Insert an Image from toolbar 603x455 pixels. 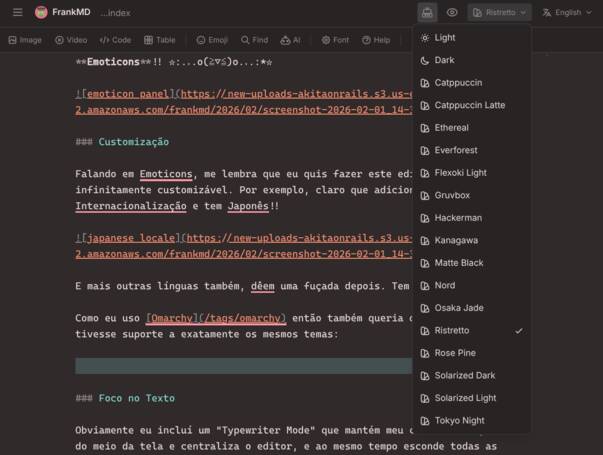pyautogui.click(x=25, y=40)
